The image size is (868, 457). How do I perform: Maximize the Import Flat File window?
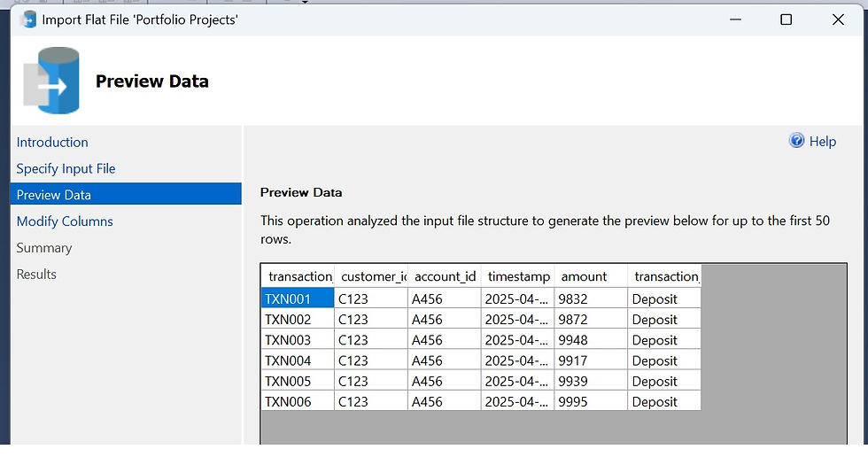787,19
